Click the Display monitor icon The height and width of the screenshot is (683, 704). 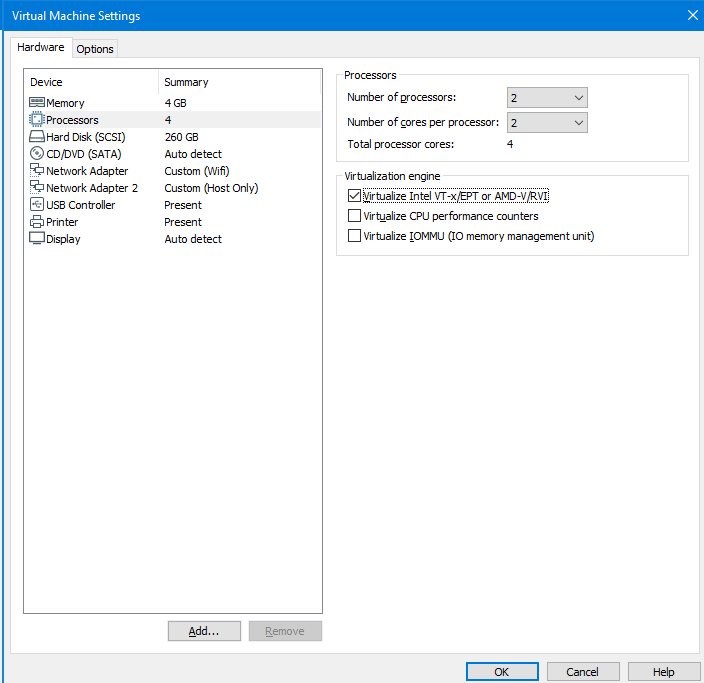click(37, 239)
